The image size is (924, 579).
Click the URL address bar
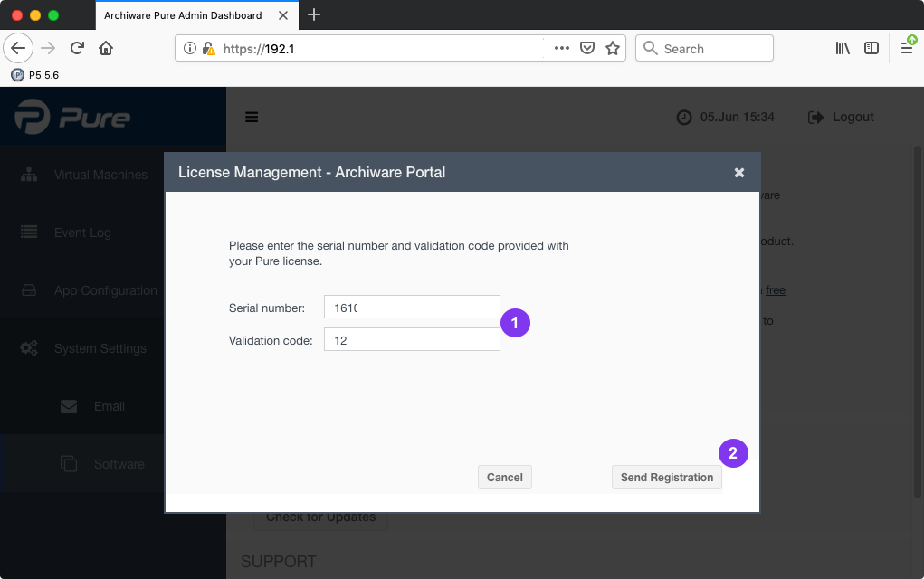(380, 49)
